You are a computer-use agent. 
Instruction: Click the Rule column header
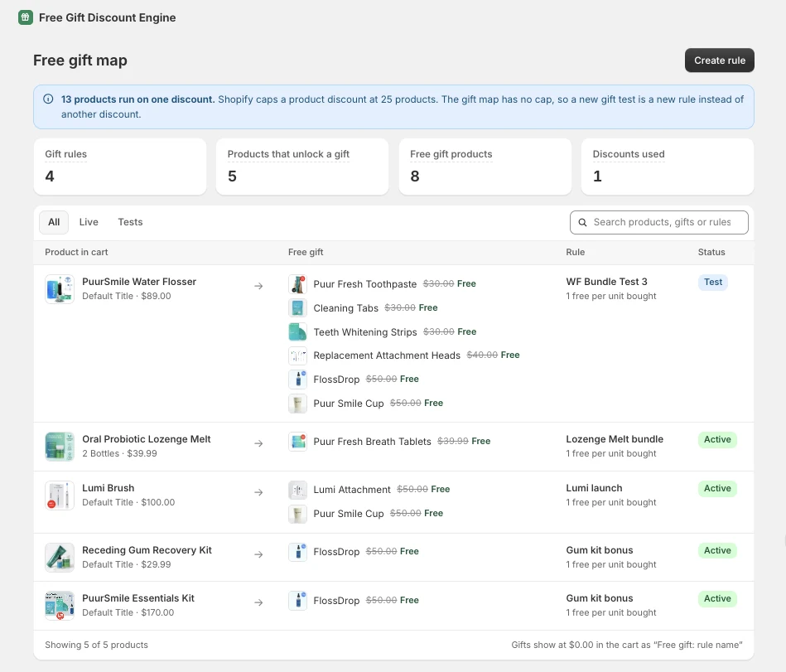[x=576, y=252]
